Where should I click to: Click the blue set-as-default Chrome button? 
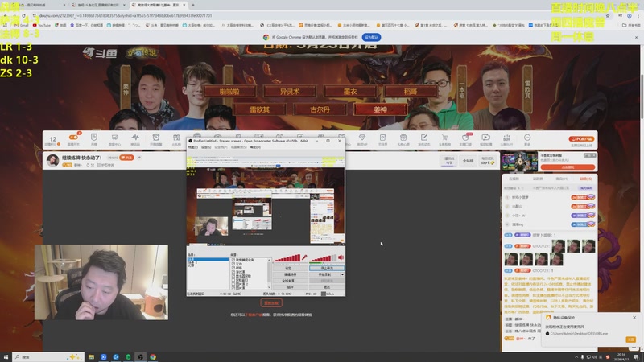point(371,37)
